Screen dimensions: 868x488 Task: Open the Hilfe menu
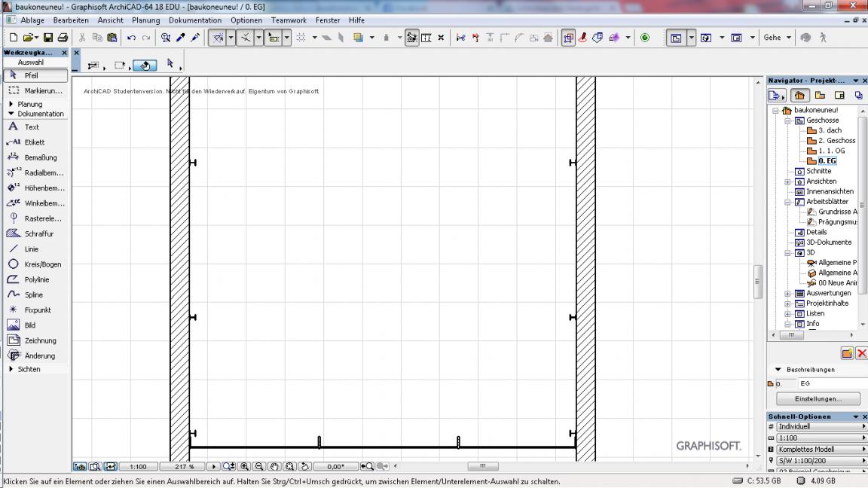tap(356, 20)
